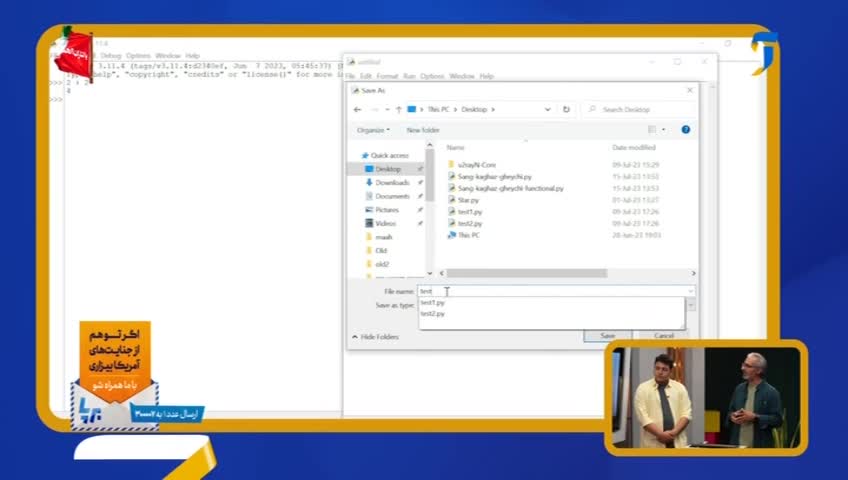848x480 pixels.
Task: Select This PC shortcut icon in file list
Action: point(451,235)
